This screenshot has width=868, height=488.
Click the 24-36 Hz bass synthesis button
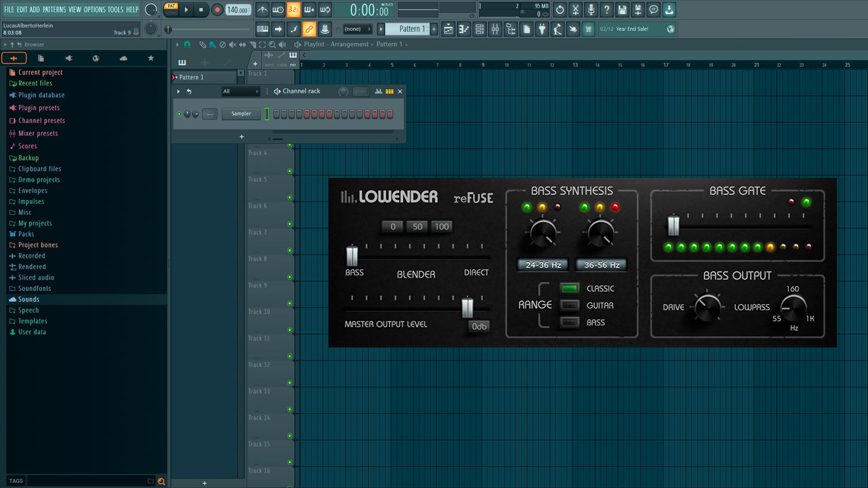pos(543,265)
